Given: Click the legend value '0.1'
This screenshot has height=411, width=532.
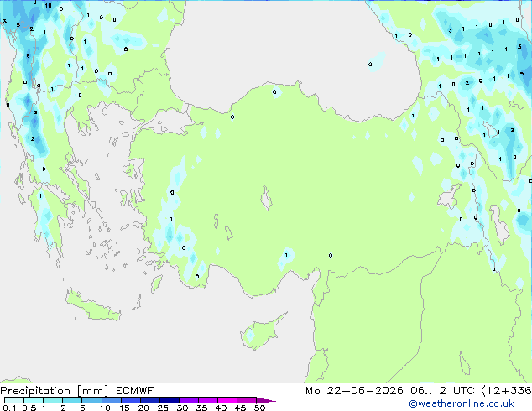Looking at the screenshot, I should click(9, 408).
